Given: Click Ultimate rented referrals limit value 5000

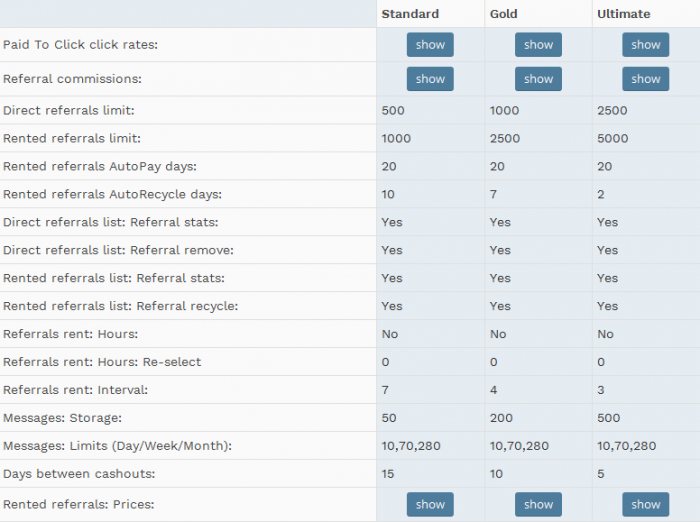Looking at the screenshot, I should coord(612,138).
